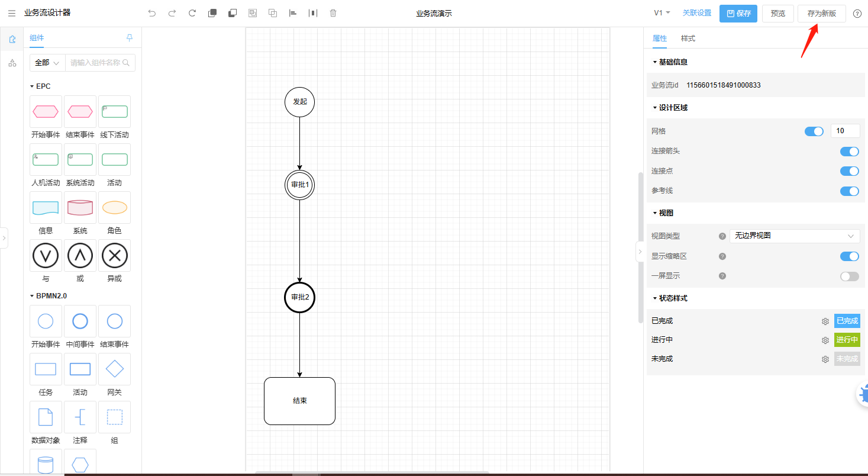Image resolution: width=868 pixels, height=476 pixels.
Task: Click the 保存 save button
Action: pos(738,14)
